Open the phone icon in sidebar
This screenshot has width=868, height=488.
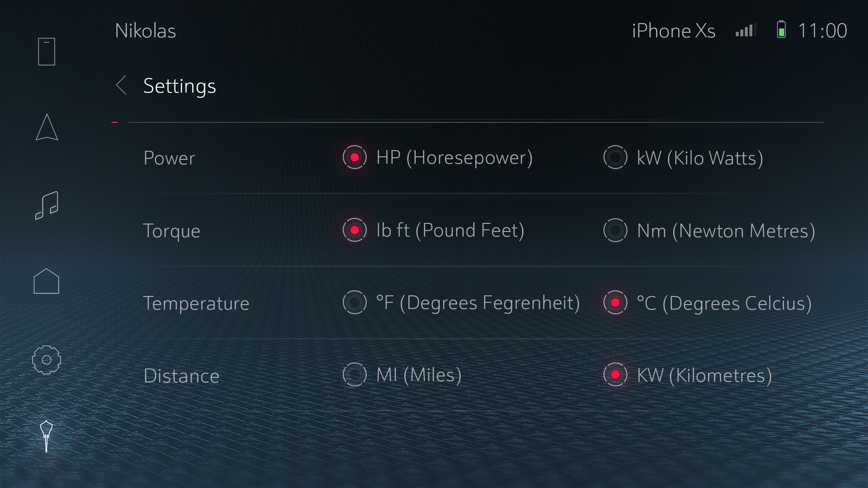(46, 52)
